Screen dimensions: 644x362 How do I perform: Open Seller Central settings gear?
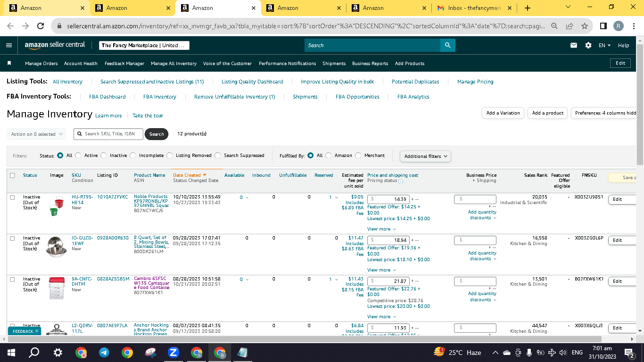588,45
